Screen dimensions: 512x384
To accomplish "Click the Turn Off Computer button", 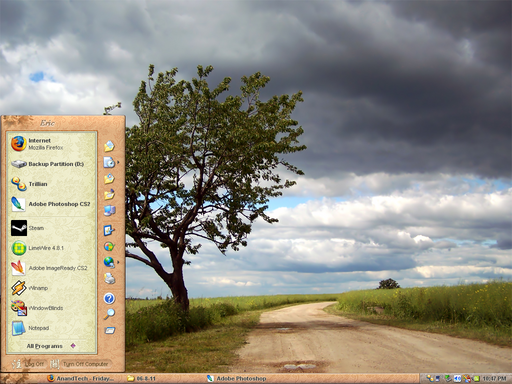I will click(80, 364).
